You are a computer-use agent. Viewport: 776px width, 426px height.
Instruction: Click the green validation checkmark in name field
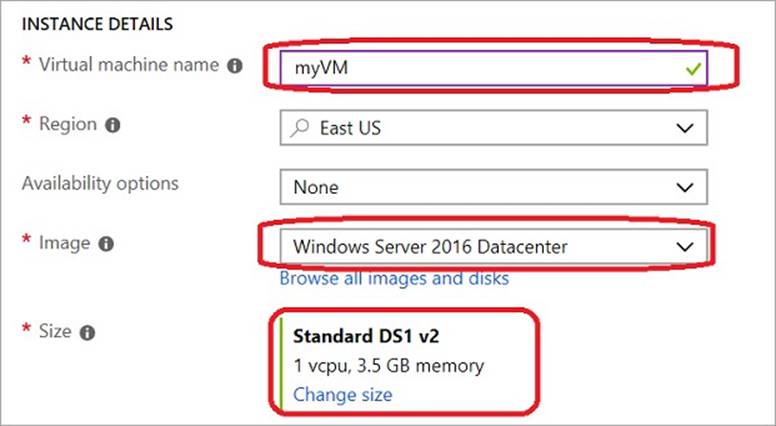click(x=692, y=69)
